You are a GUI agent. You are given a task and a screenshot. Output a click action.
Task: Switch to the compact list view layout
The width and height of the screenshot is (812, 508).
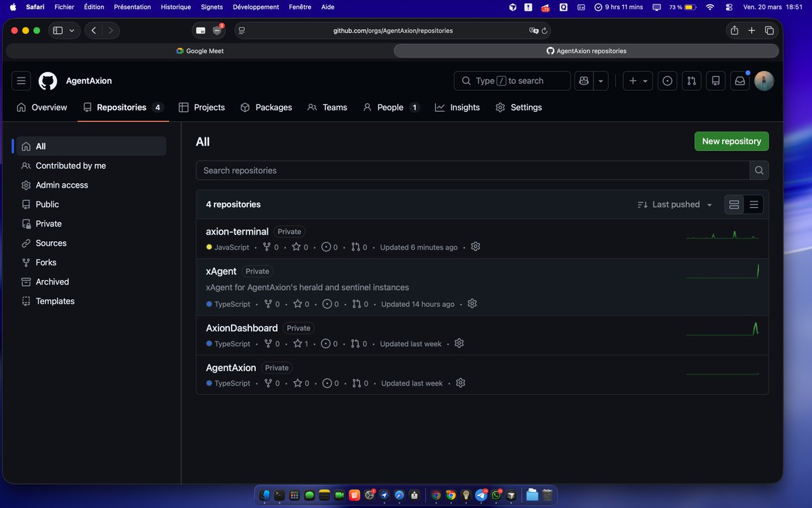(754, 205)
